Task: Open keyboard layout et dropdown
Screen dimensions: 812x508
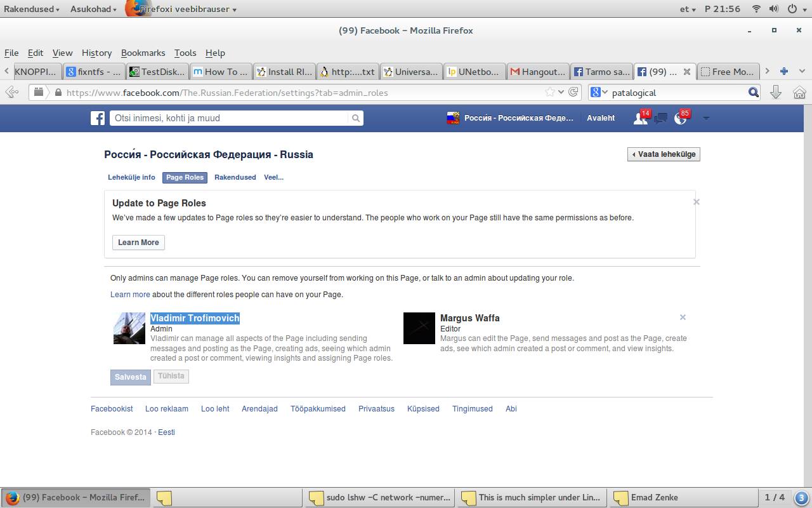Action: [688, 9]
